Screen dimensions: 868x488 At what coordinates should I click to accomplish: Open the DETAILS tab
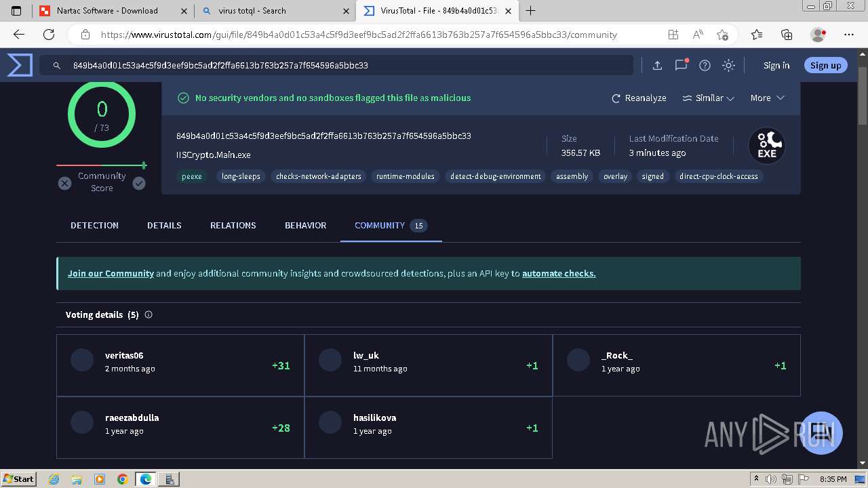tap(164, 225)
